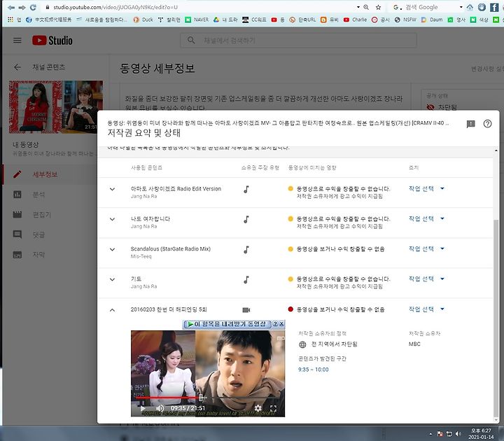The width and height of the screenshot is (504, 441).
Task: Click the browser back arrow
Action: (x=11, y=7)
